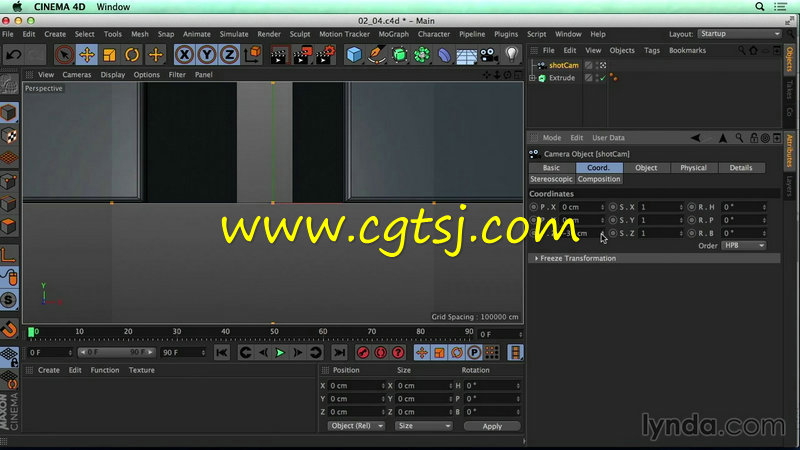Add a Cube primitive object
The width and height of the screenshot is (800, 450).
click(354, 55)
